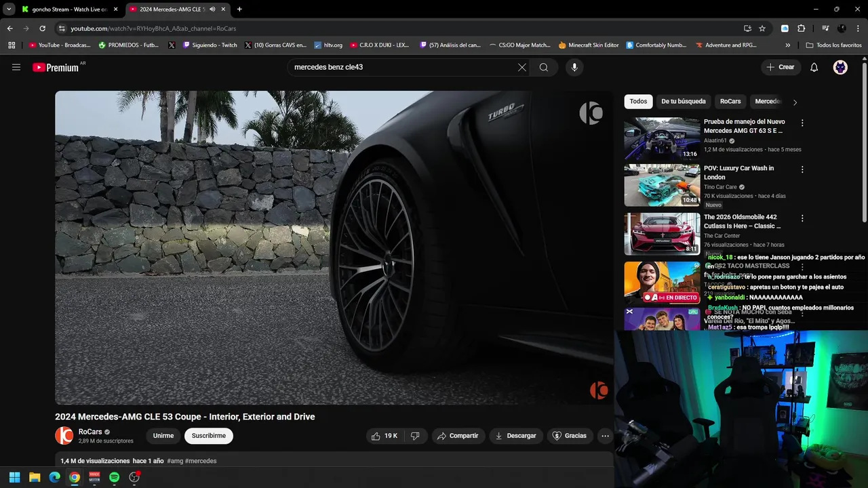Select the Mercedes filter chip
Image resolution: width=868 pixels, height=488 pixels.
coord(768,101)
